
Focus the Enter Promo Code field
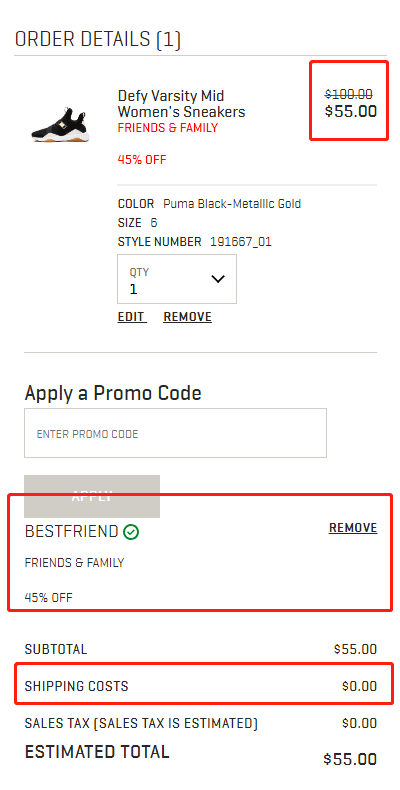point(175,433)
